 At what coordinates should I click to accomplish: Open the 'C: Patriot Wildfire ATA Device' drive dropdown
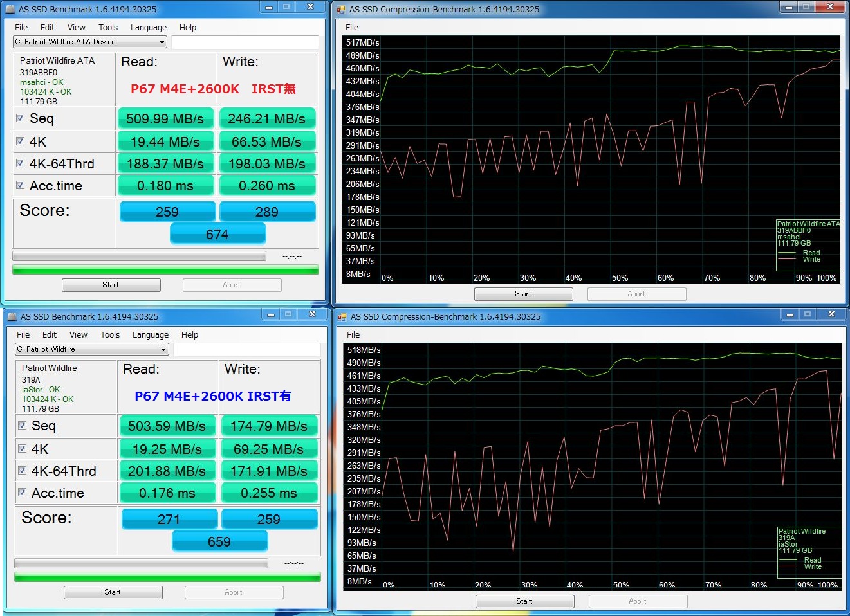(90, 42)
